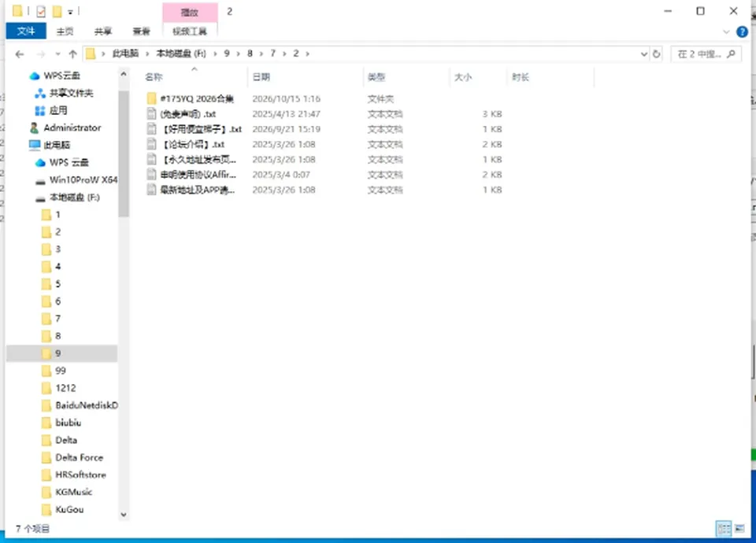Click the New Folder icon in title bar
The height and width of the screenshot is (543, 756).
[x=57, y=11]
